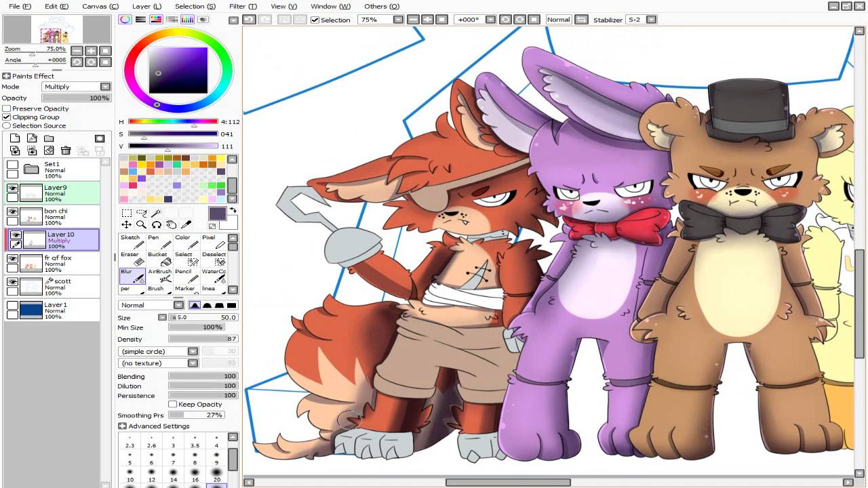Click the Hue slider bar

click(173, 122)
